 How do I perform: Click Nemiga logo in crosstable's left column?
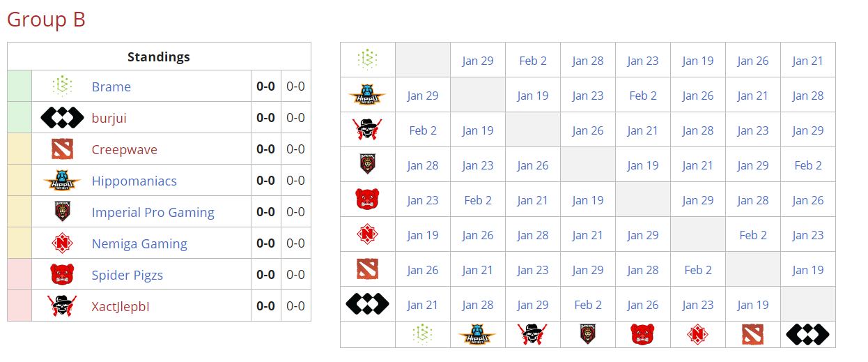(367, 235)
